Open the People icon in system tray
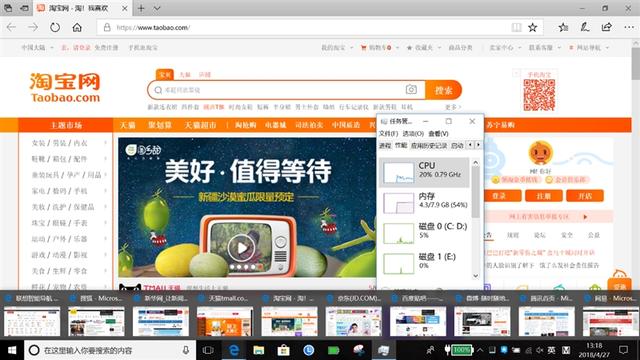640x360 pixels. [x=430, y=350]
